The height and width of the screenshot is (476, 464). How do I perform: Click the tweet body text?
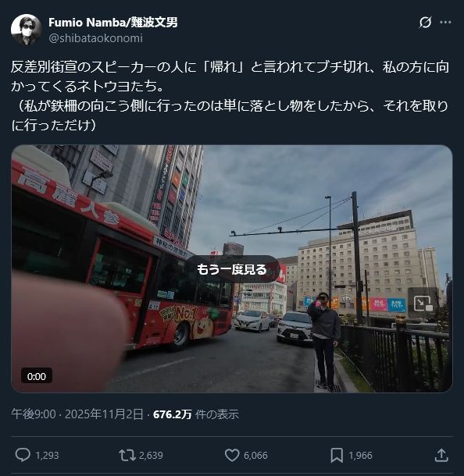coord(230,96)
